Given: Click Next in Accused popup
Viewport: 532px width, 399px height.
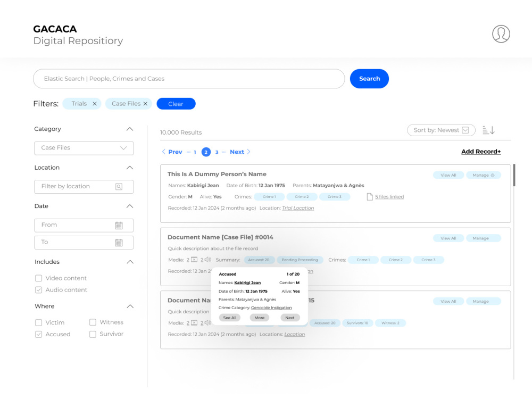Looking at the screenshot, I should click(x=290, y=318).
